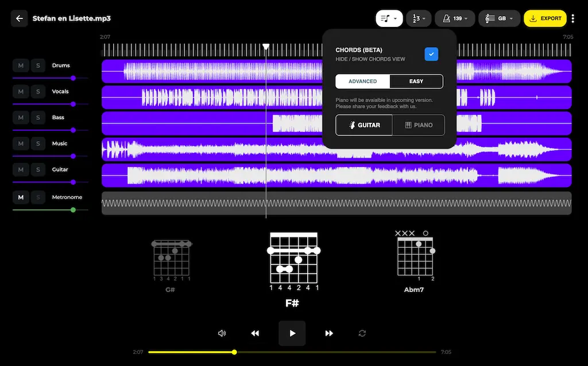Open the chords view dropdown
The height and width of the screenshot is (366, 588).
pos(389,18)
